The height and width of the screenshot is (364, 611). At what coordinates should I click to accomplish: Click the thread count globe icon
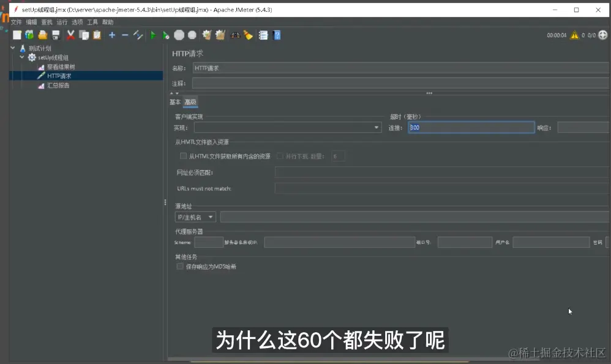coord(603,35)
